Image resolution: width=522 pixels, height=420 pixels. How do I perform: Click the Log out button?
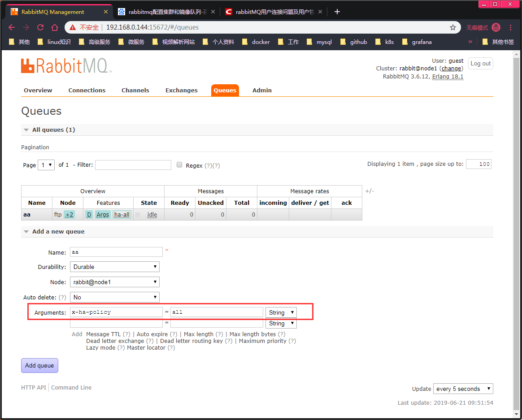point(480,64)
